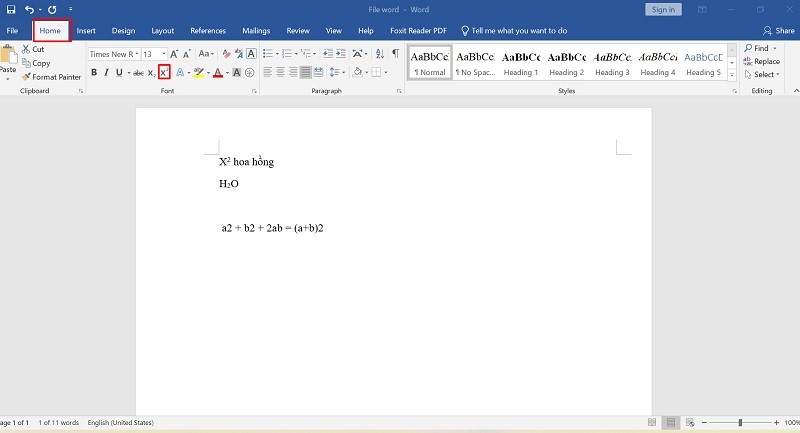Start a numbered list
Image resolution: width=800 pixels, height=433 pixels.
click(287, 54)
